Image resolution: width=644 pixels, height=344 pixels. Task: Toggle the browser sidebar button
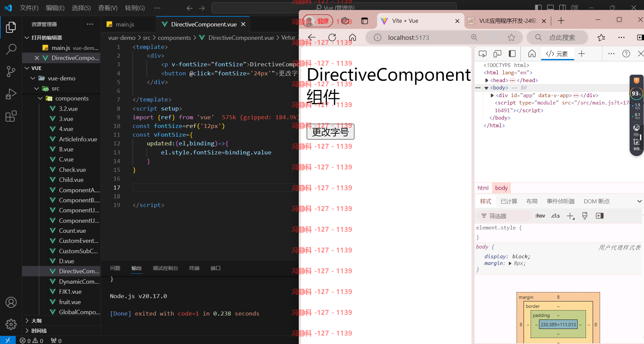click(640, 38)
